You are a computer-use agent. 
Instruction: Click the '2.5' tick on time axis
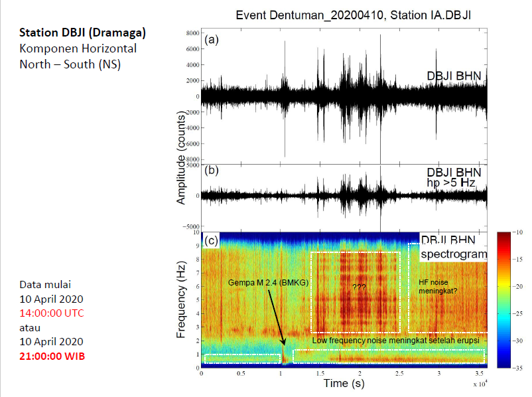[399, 374]
